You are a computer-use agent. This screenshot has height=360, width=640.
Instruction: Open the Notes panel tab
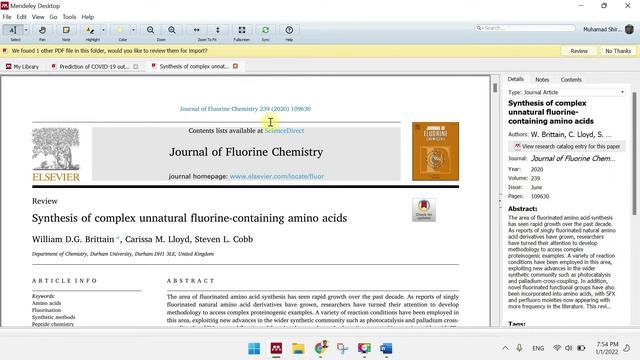click(542, 80)
